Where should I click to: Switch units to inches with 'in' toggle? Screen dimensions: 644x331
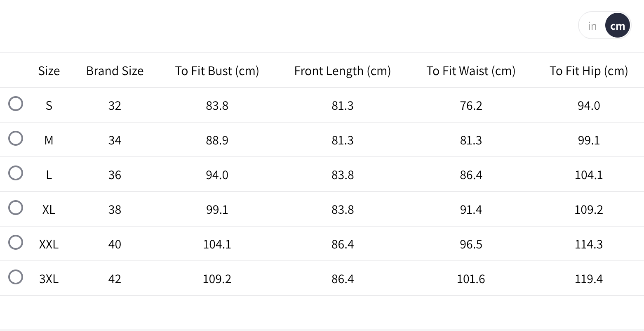[592, 26]
